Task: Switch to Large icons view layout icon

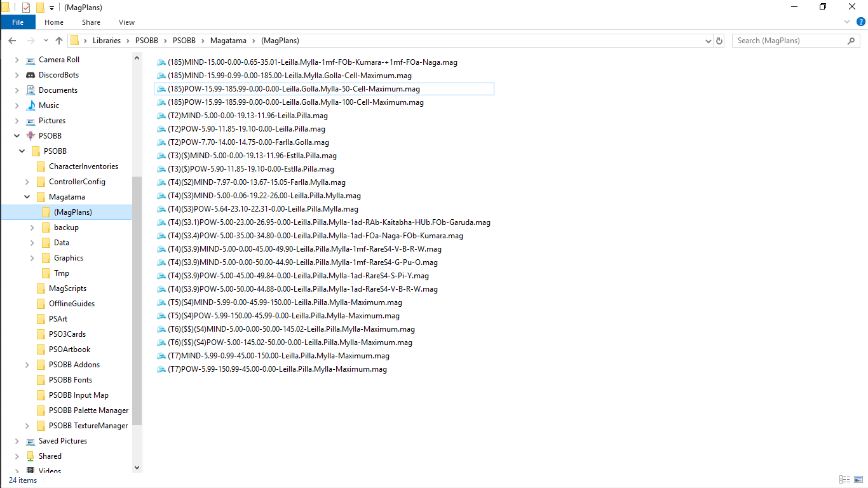Action: [x=858, y=480]
